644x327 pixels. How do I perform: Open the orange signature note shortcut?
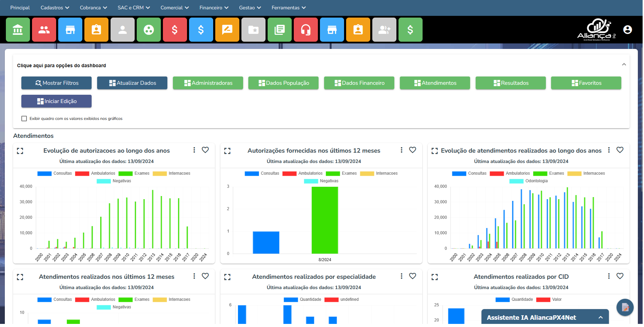[227, 30]
